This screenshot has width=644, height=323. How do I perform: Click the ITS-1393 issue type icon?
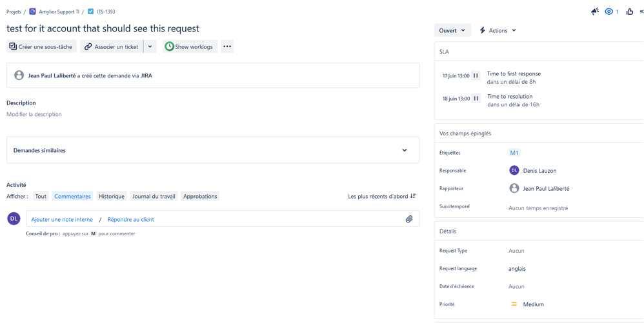tap(91, 12)
